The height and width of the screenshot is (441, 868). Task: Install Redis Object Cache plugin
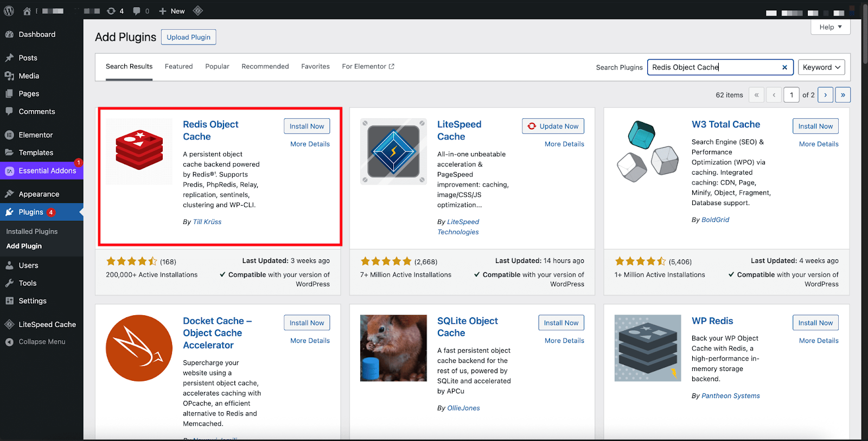coord(307,126)
